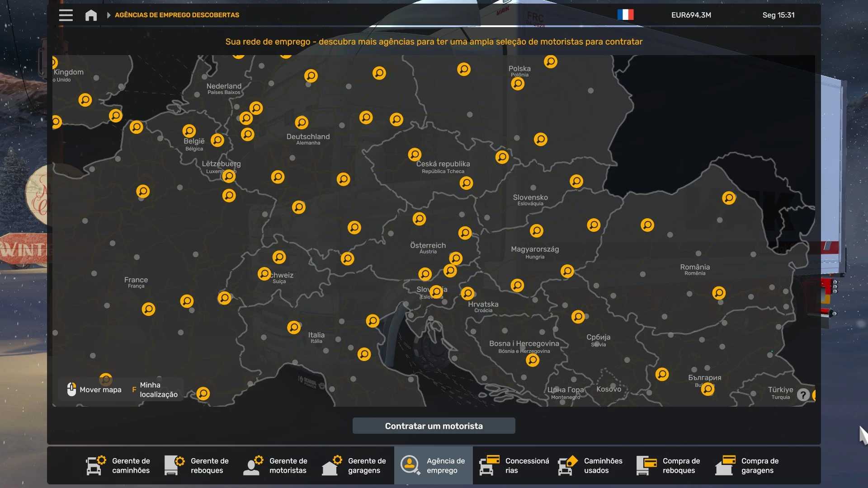Click agency marker left of Česká republika

click(x=415, y=155)
